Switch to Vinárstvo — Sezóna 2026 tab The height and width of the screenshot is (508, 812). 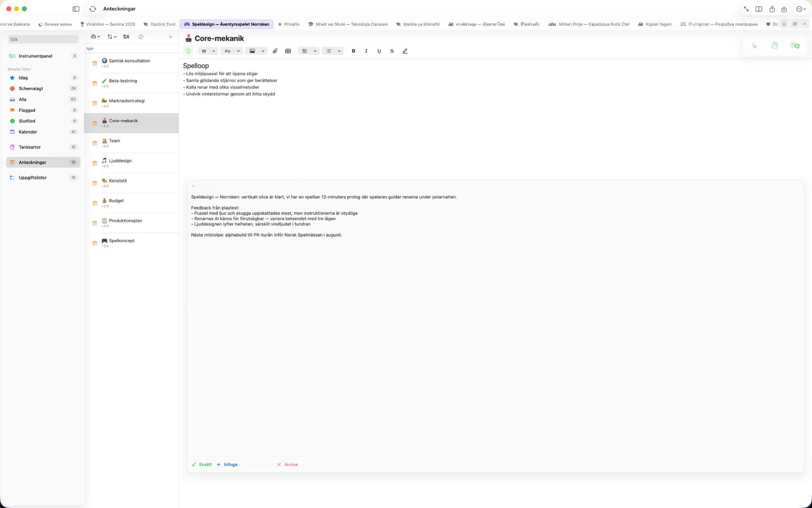pos(107,24)
